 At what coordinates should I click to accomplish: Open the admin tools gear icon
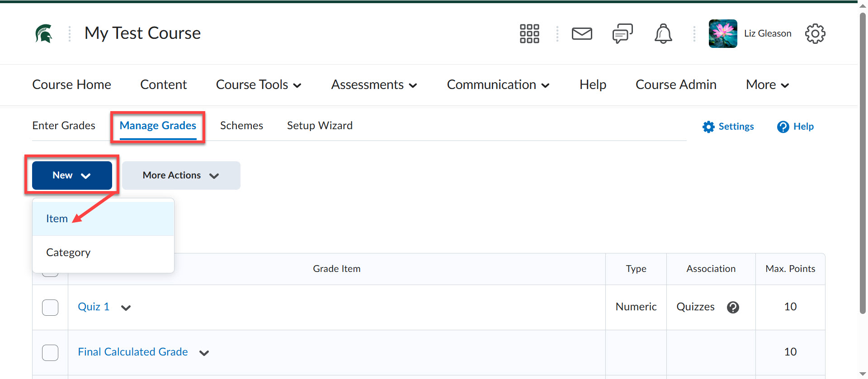[815, 33]
